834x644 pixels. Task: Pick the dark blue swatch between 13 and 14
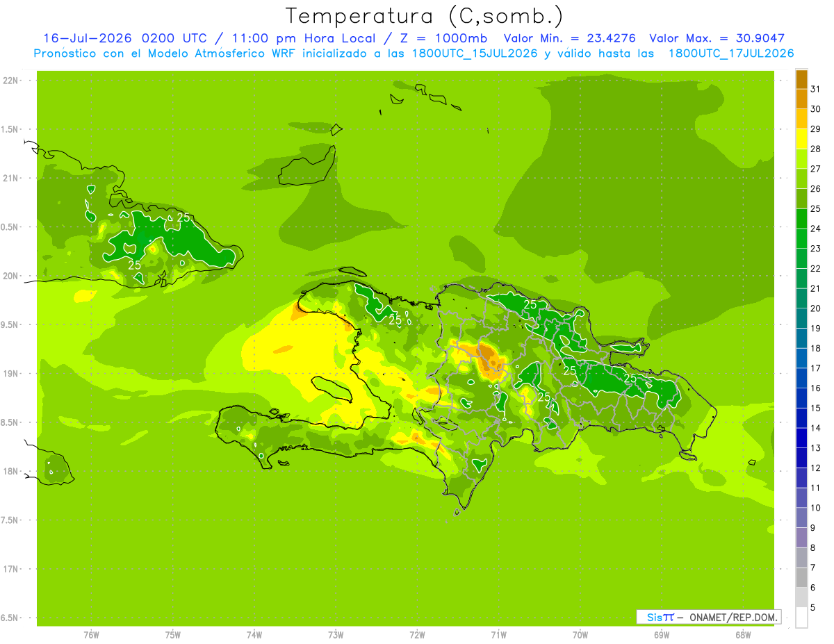point(801,438)
